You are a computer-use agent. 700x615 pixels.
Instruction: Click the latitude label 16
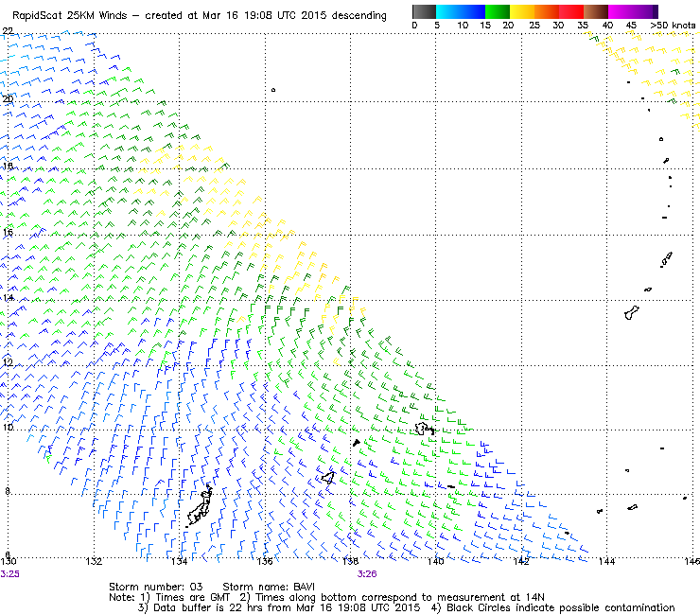point(8,232)
